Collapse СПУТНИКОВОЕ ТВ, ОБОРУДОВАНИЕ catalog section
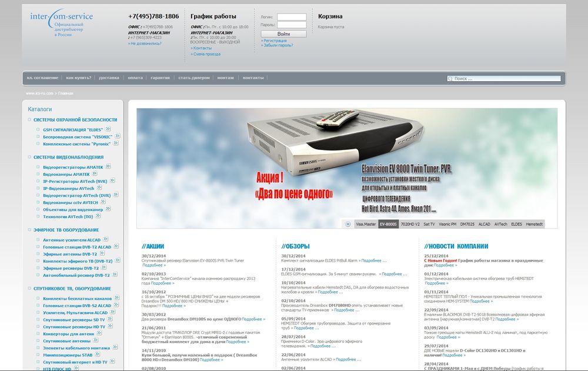 pyautogui.click(x=29, y=289)
